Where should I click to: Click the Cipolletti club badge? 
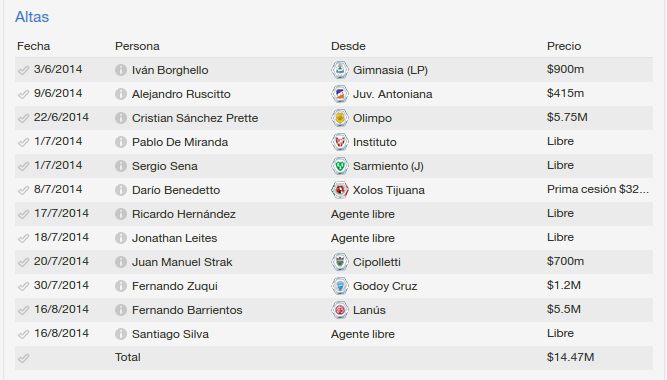340,262
